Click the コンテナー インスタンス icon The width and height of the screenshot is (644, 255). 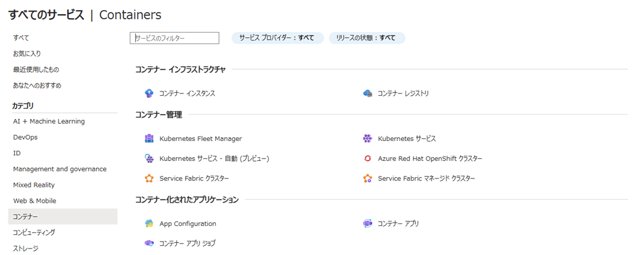(x=149, y=93)
